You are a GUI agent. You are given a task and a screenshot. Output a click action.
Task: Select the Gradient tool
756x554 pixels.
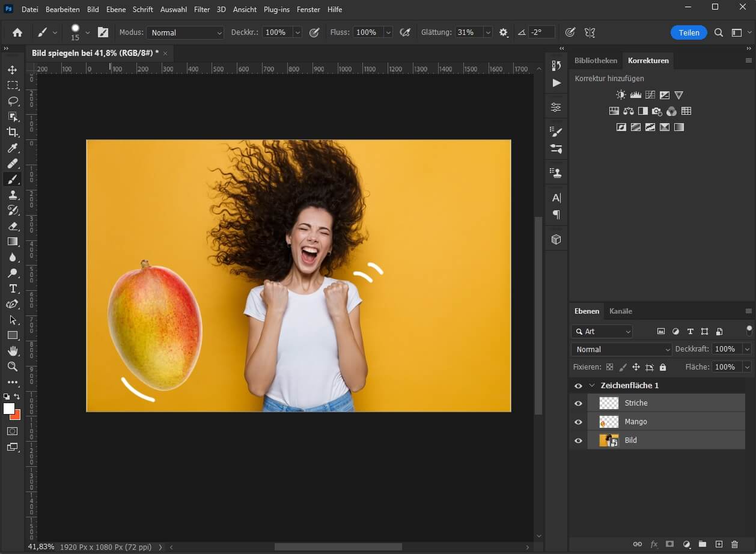[x=13, y=242]
